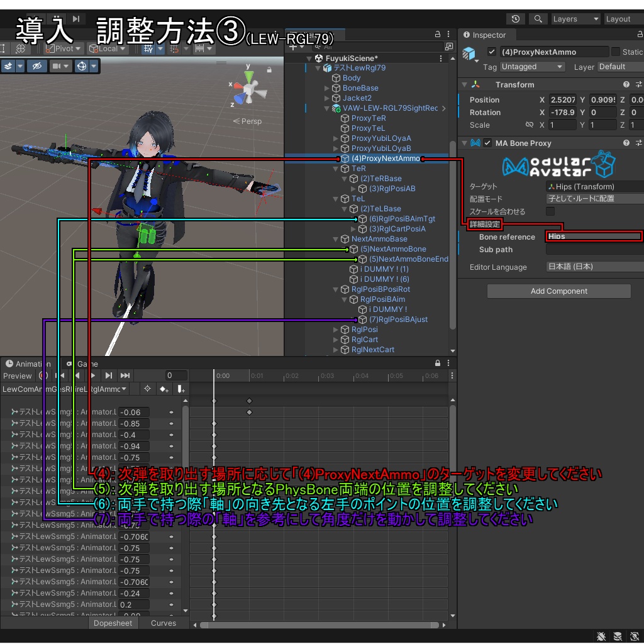Image resolution: width=644 pixels, height=644 pixels.
Task: Open the Local handle rotation dropdown
Action: 108,48
